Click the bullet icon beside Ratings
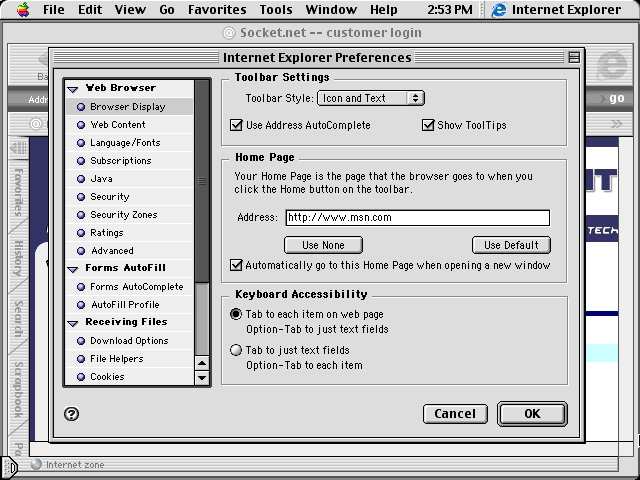The image size is (640, 480). point(81,233)
